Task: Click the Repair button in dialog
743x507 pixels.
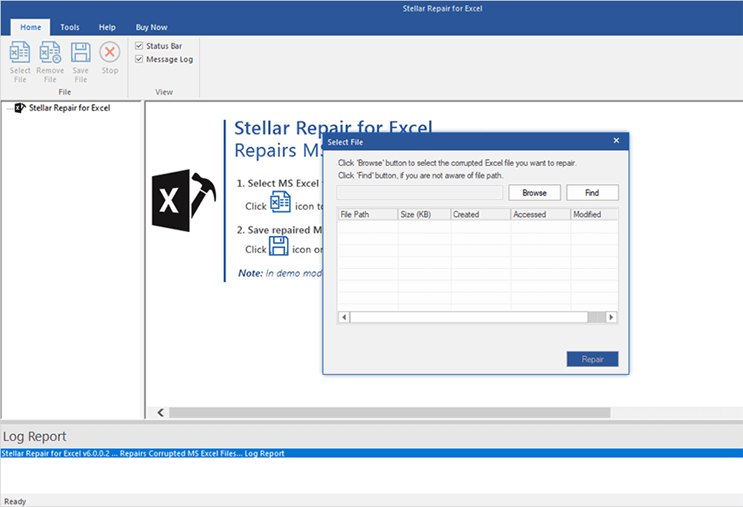Action: (592, 359)
